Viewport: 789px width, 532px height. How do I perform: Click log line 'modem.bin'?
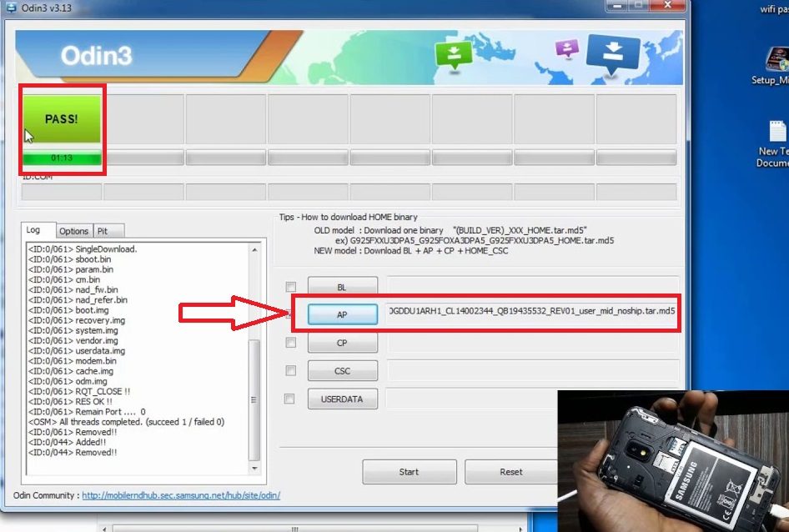click(72, 361)
